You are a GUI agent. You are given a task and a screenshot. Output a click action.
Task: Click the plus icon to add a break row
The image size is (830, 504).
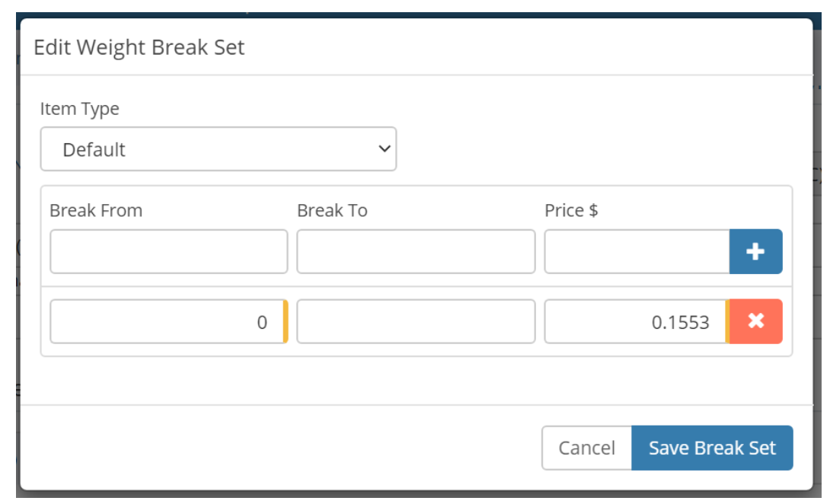(x=755, y=251)
